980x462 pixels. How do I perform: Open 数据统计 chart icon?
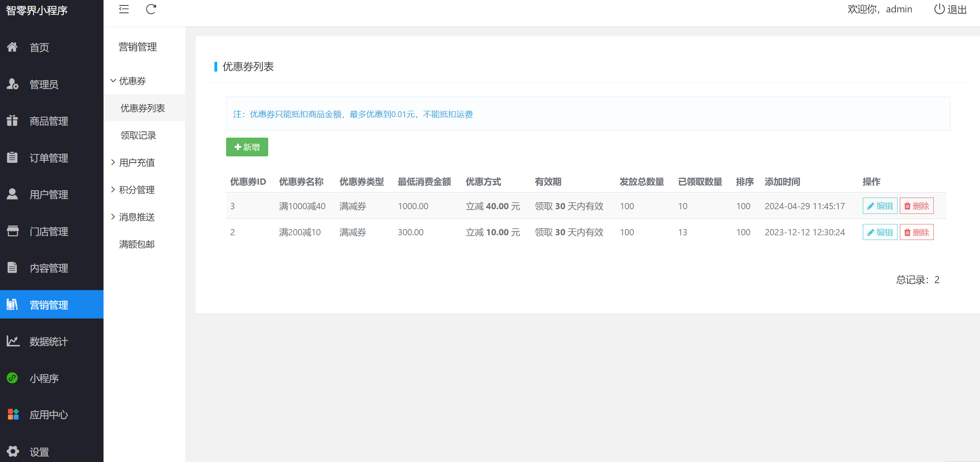point(13,341)
